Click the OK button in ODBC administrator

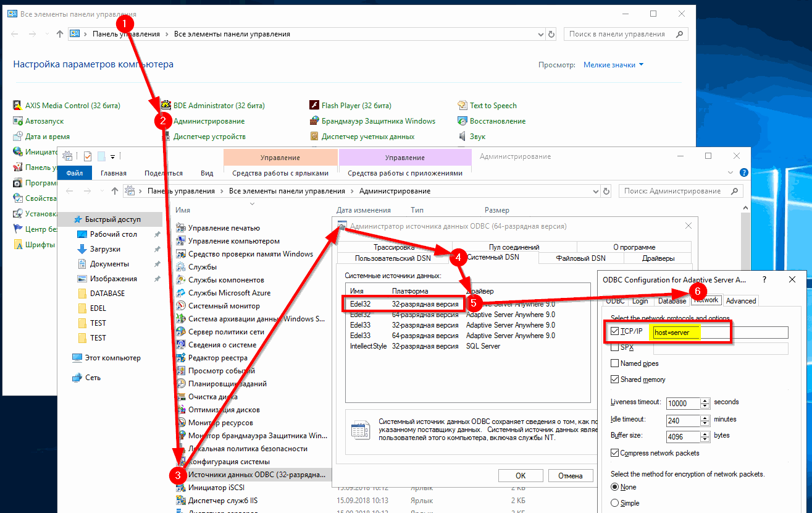point(520,475)
